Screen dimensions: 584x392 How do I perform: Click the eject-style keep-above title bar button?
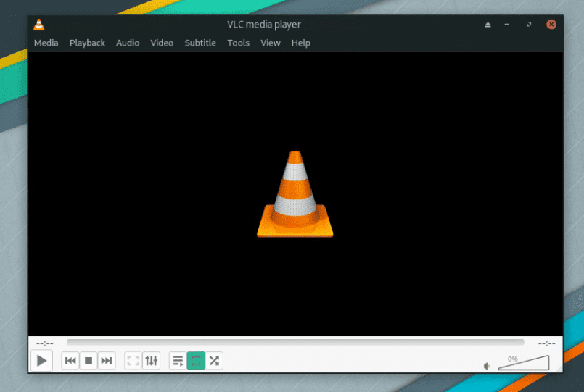[488, 25]
